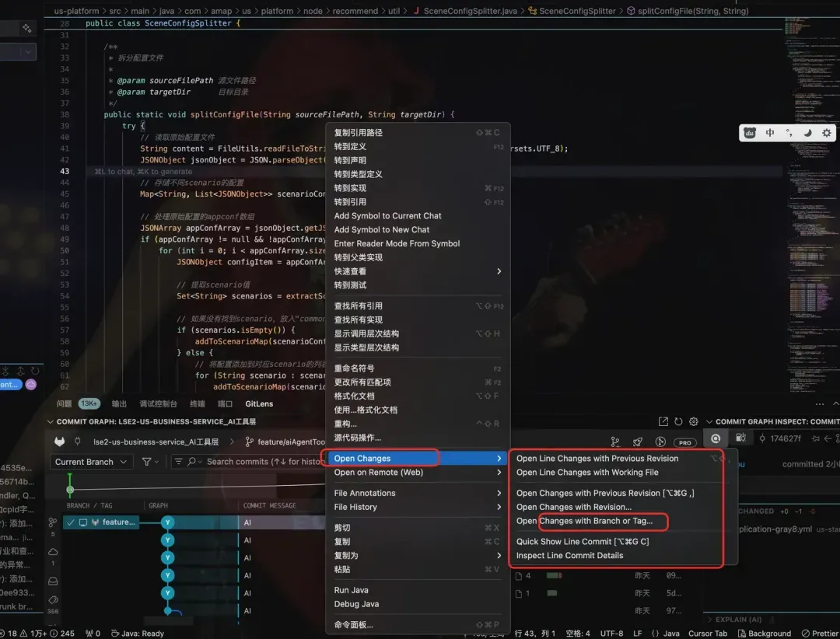Refresh the commit graph

click(x=678, y=421)
